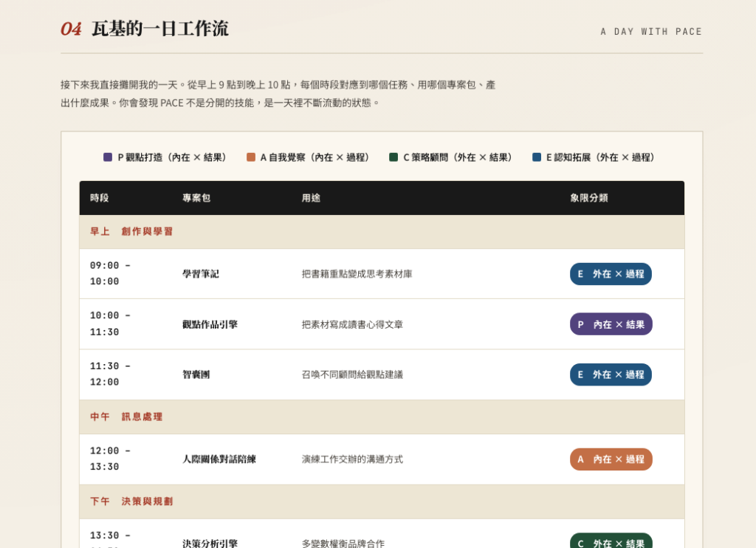Click the 把書籍重點變成思考素材庫 description
This screenshot has height=548, width=756.
(357, 274)
